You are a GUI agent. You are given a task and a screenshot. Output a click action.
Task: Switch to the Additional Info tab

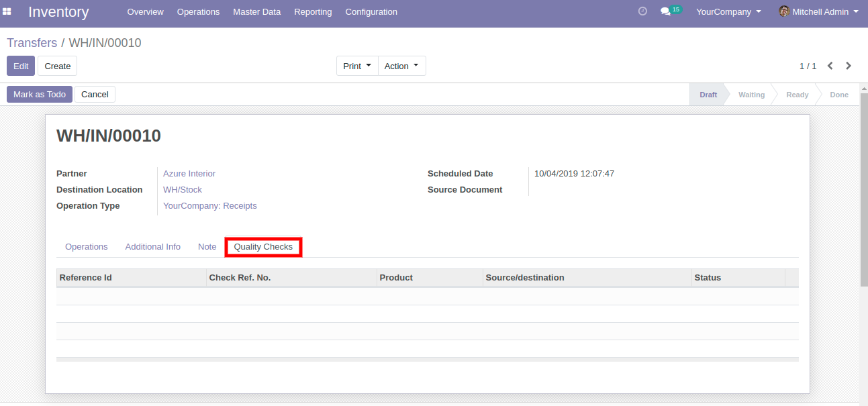(x=152, y=247)
